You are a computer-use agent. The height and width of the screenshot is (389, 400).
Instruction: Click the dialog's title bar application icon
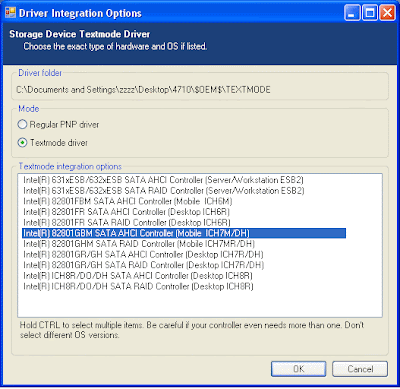tap(10, 13)
